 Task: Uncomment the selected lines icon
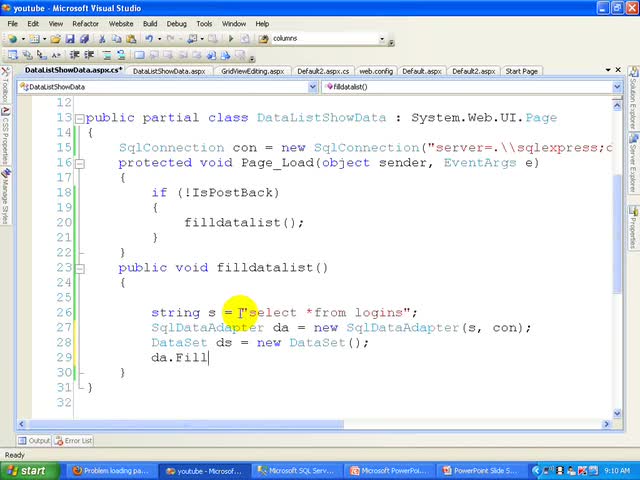click(121, 55)
